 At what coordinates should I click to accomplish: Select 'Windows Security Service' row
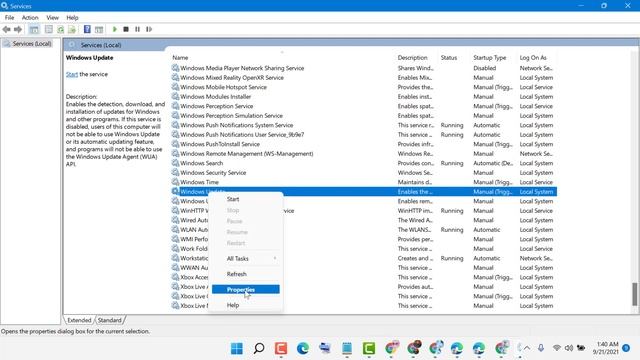point(363,173)
